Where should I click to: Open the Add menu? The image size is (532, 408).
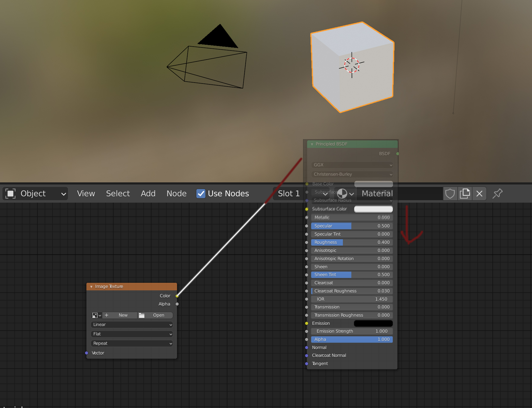tap(148, 194)
